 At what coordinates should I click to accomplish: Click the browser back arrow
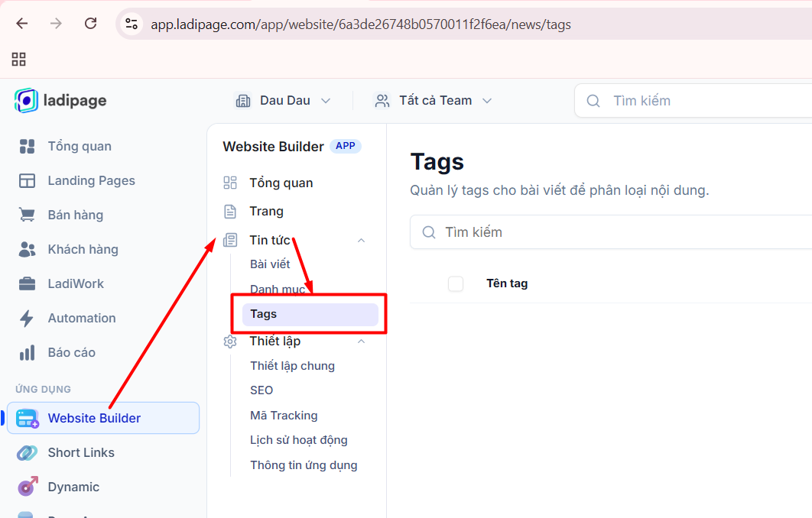pos(21,23)
